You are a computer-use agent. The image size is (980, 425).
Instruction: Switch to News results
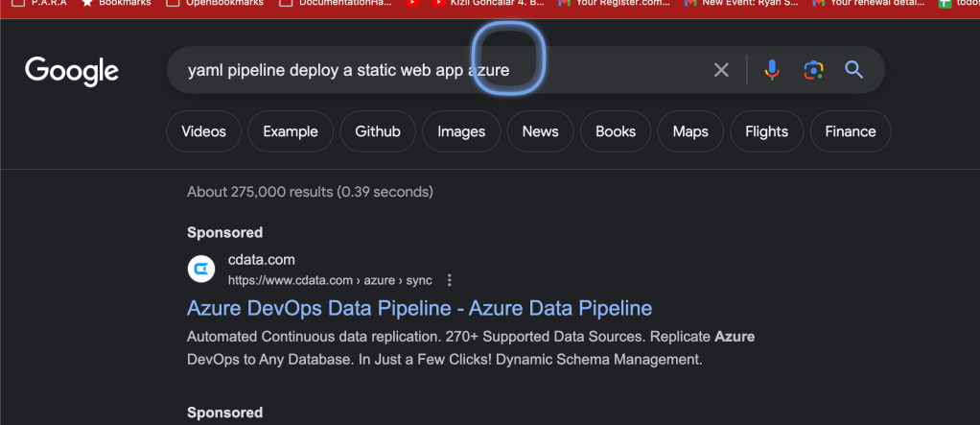[541, 131]
